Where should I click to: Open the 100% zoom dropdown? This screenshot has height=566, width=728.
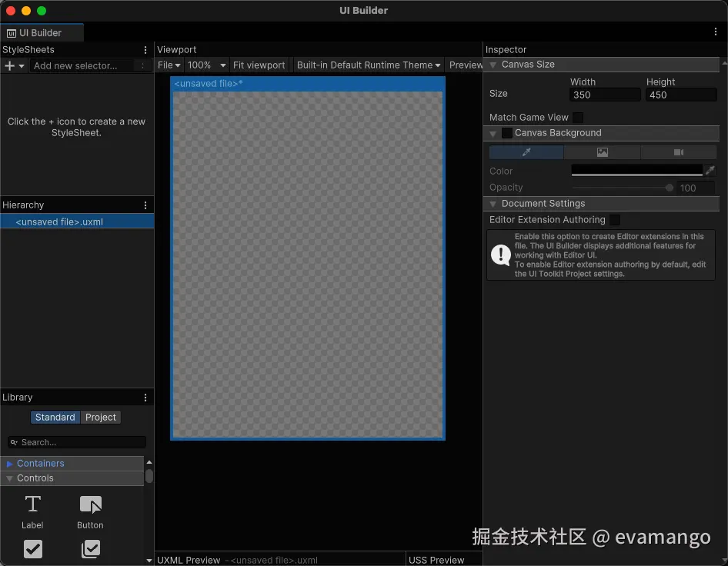pyautogui.click(x=206, y=65)
